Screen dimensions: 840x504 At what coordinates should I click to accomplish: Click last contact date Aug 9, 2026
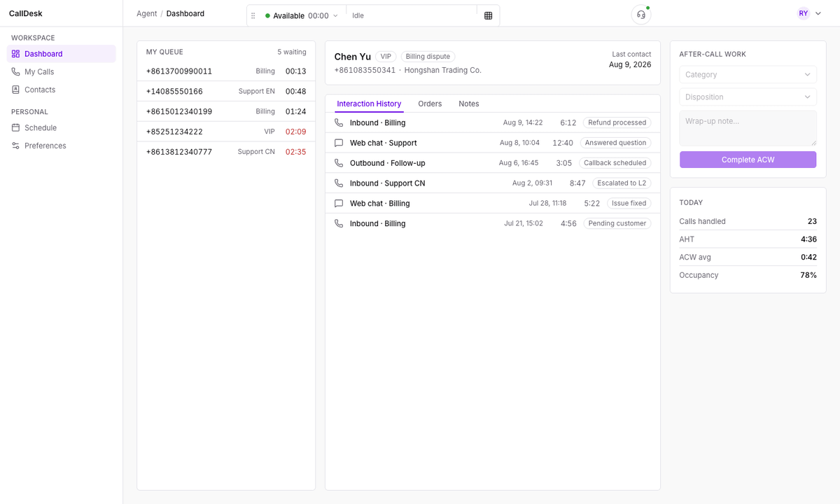[x=630, y=64]
